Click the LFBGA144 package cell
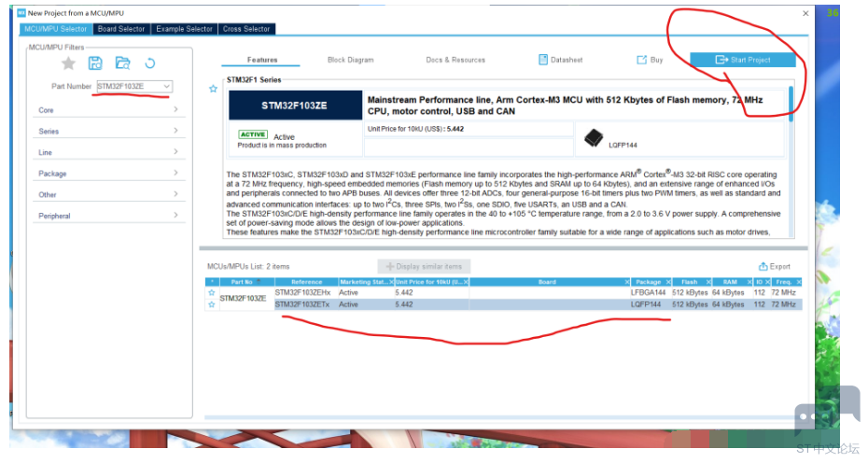 pos(649,292)
